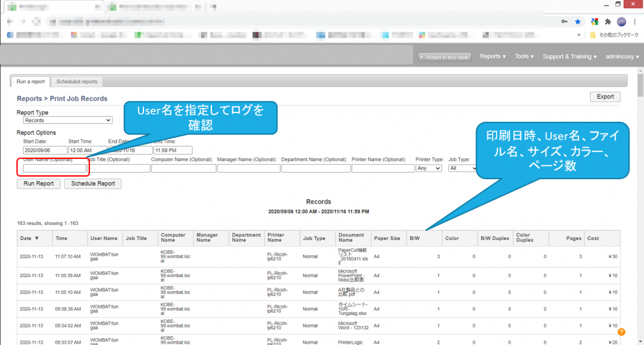Click the Reports > Print Job Records heading

point(62,99)
